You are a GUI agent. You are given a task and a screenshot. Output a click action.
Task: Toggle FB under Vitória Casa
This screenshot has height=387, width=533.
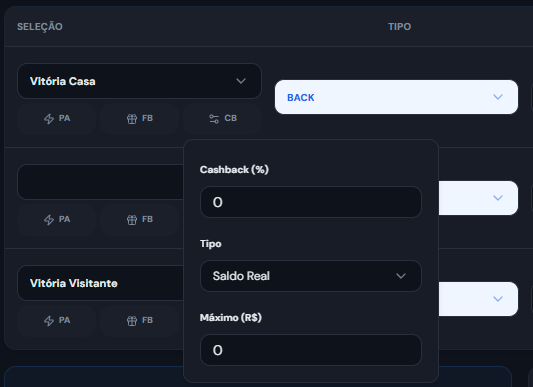139,118
